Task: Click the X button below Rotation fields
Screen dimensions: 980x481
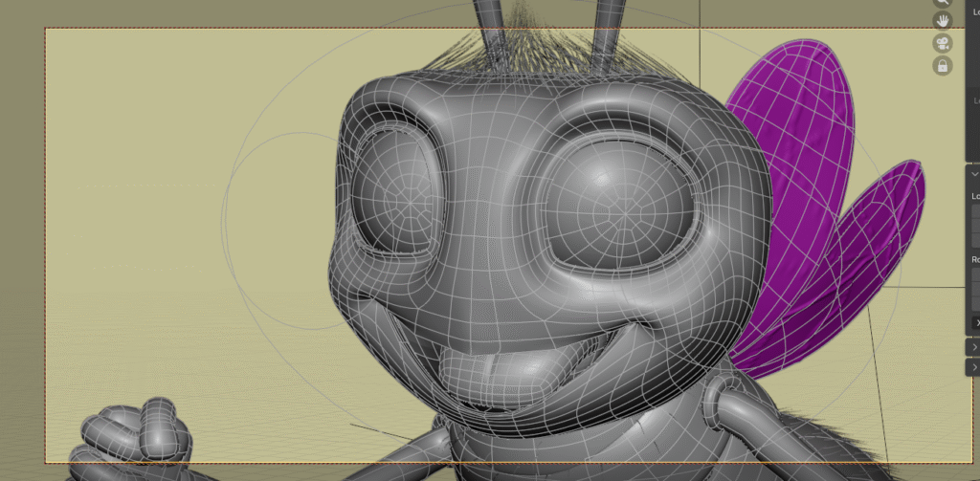Action: [x=975, y=323]
